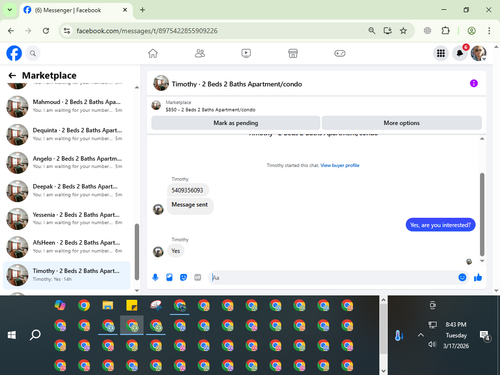
Task: Click the Message sent bubble
Action: coord(190,205)
